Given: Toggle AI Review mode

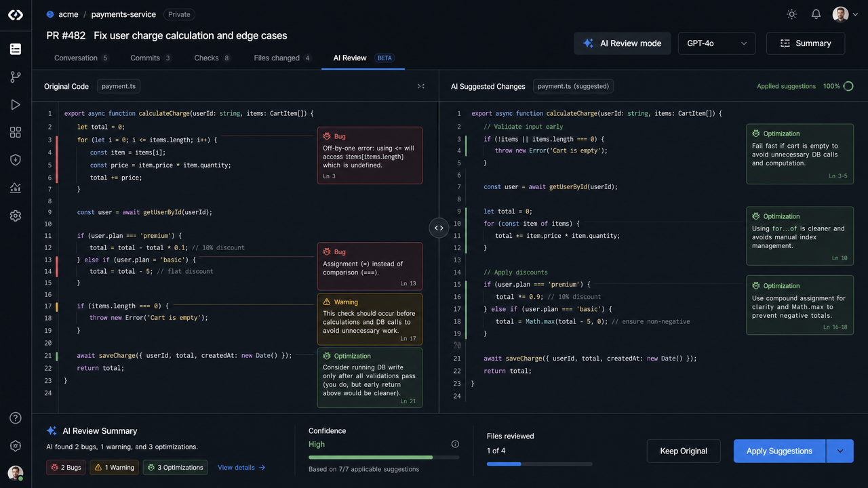Looking at the screenshot, I should [623, 43].
